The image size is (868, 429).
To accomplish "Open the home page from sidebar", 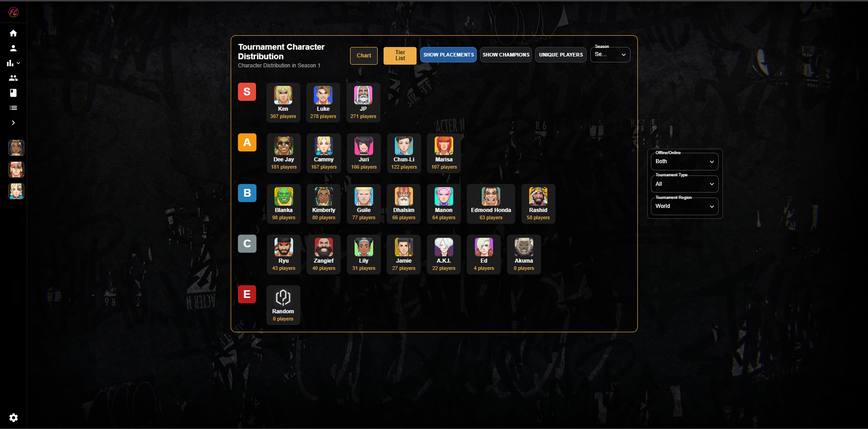I will click(13, 33).
